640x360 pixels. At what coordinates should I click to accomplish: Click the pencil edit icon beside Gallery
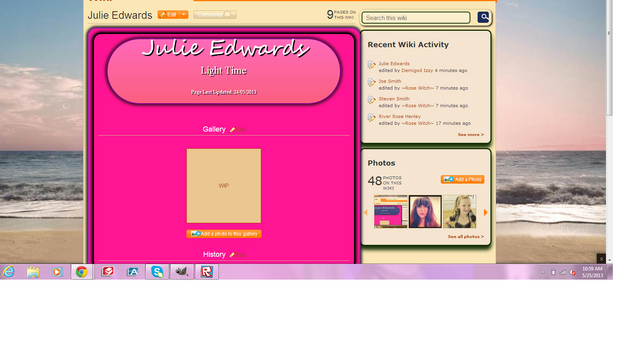tap(233, 130)
